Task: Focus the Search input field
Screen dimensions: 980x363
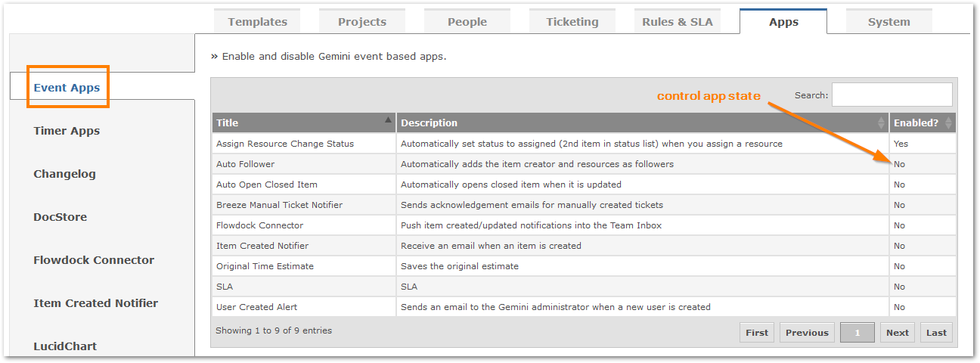Action: [x=892, y=95]
